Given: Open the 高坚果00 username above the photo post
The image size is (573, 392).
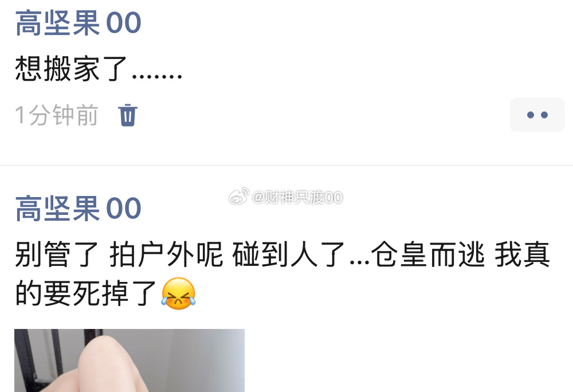Looking at the screenshot, I should point(78,209).
